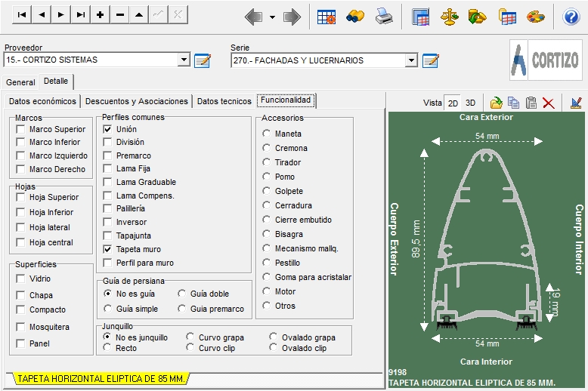
Task: Expand the Serie dropdown
Action: [411, 60]
